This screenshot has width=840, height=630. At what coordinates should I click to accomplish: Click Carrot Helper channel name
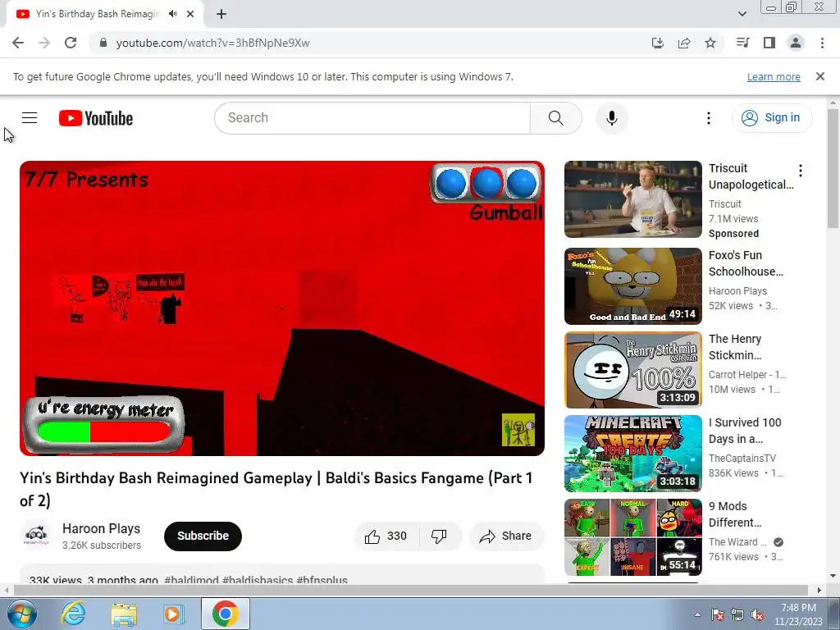pyautogui.click(x=747, y=375)
